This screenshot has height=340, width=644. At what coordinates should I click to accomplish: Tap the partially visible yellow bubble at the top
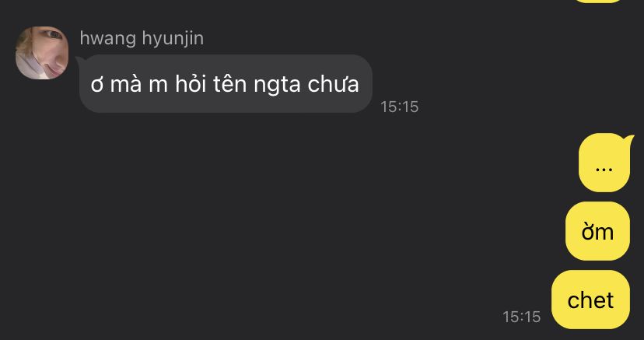coord(604,2)
